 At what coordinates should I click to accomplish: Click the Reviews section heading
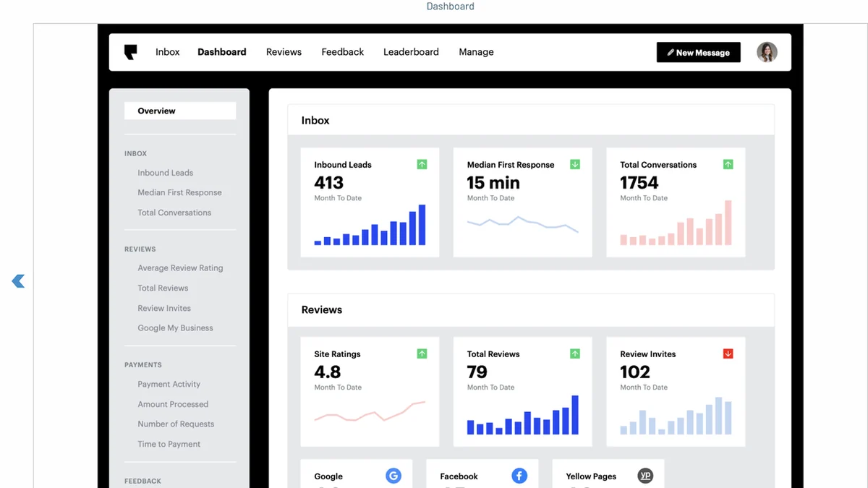[322, 309]
